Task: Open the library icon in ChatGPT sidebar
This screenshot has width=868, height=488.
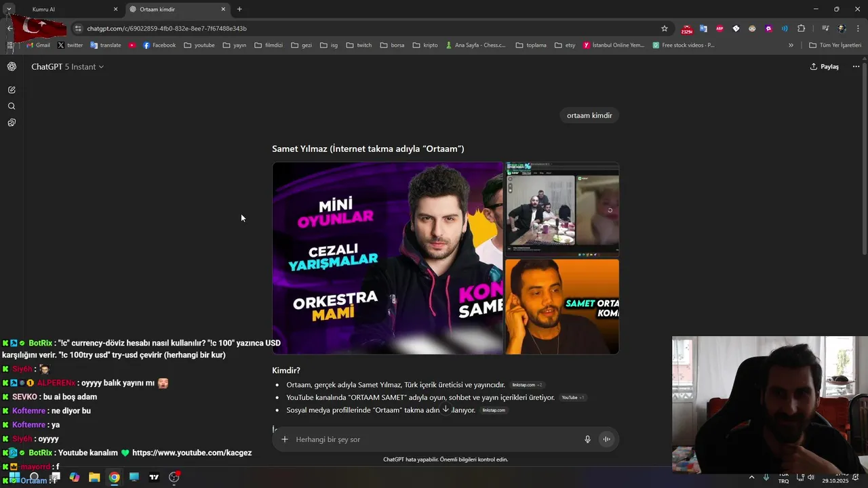Action: [12, 123]
